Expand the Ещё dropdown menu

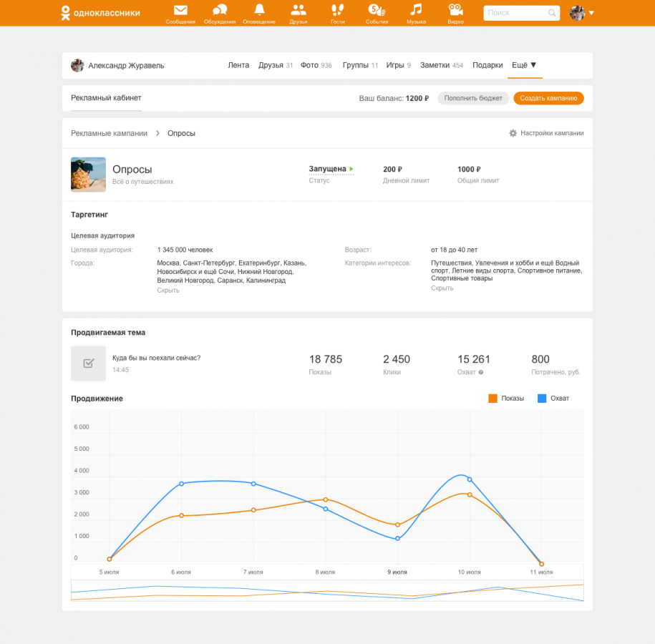pyautogui.click(x=524, y=65)
